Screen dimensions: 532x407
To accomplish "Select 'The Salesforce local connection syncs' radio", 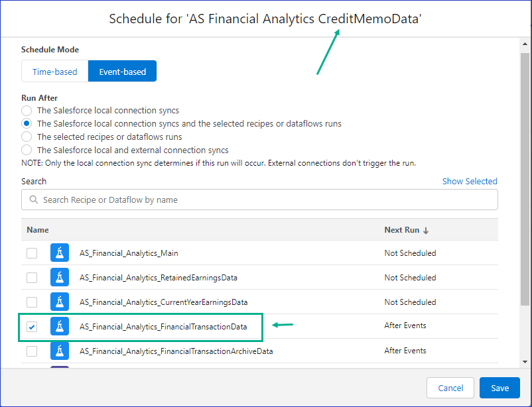I will tap(27, 111).
